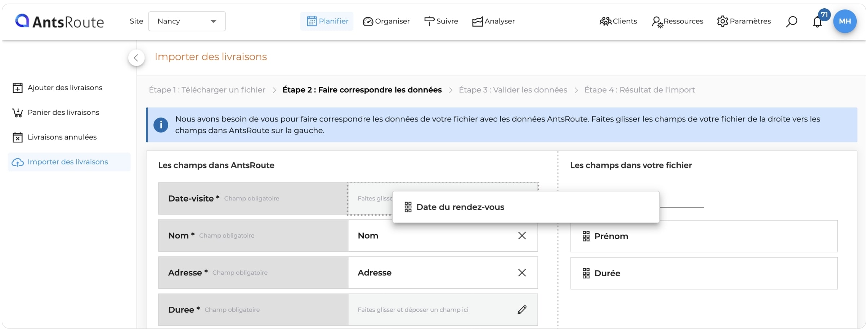
Task: Open the Site dropdown showing Nancy
Action: coord(187,21)
